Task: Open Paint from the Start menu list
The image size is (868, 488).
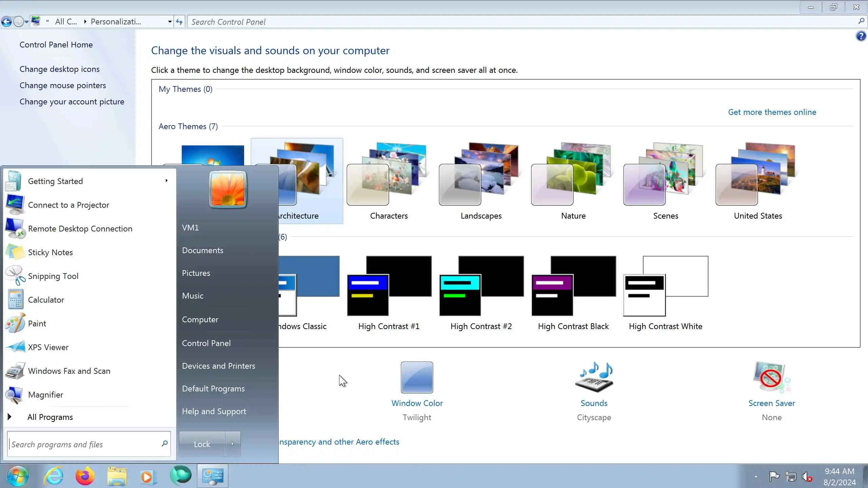Action: pos(37,324)
